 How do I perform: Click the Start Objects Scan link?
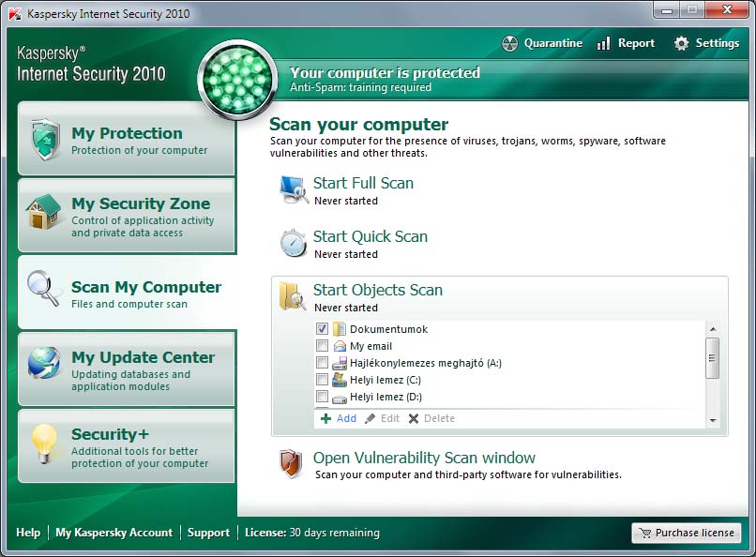coord(377,290)
